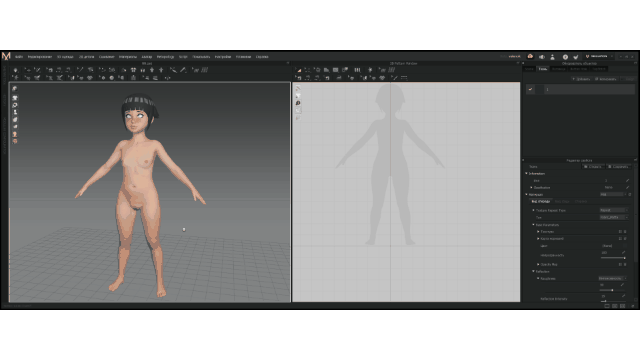Open the second menu bar item
This screenshot has width=640, height=360.
tap(40, 57)
